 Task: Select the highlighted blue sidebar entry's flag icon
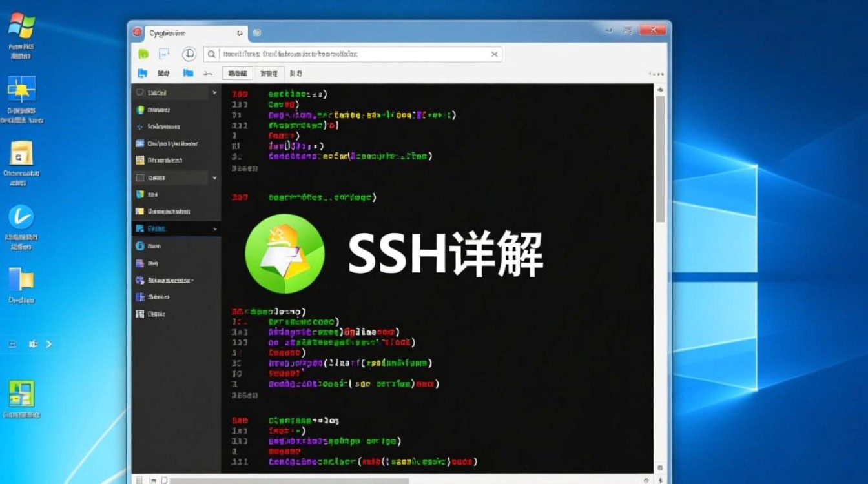pos(139,229)
